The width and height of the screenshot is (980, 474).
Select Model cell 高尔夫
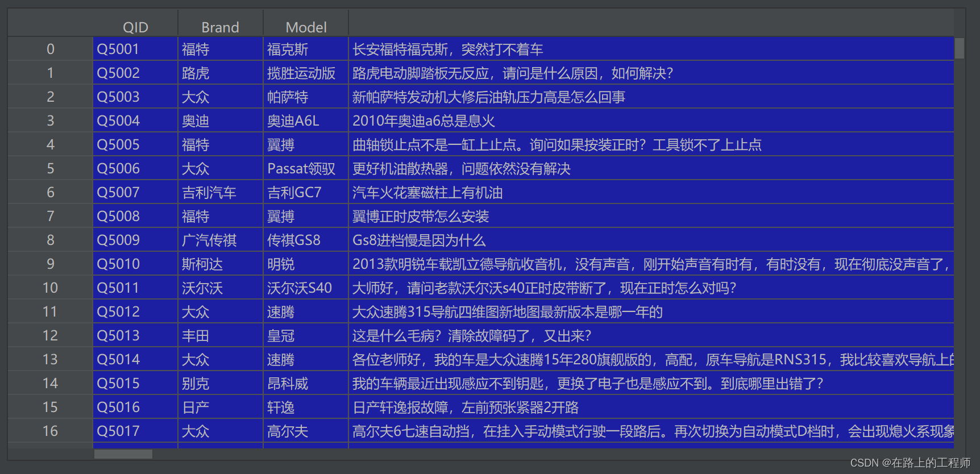coord(306,431)
